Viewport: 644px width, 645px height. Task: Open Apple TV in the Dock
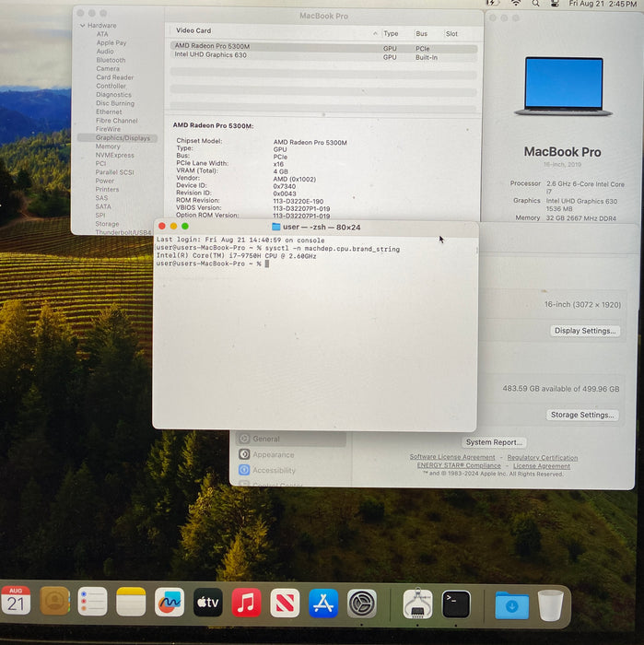(x=208, y=603)
